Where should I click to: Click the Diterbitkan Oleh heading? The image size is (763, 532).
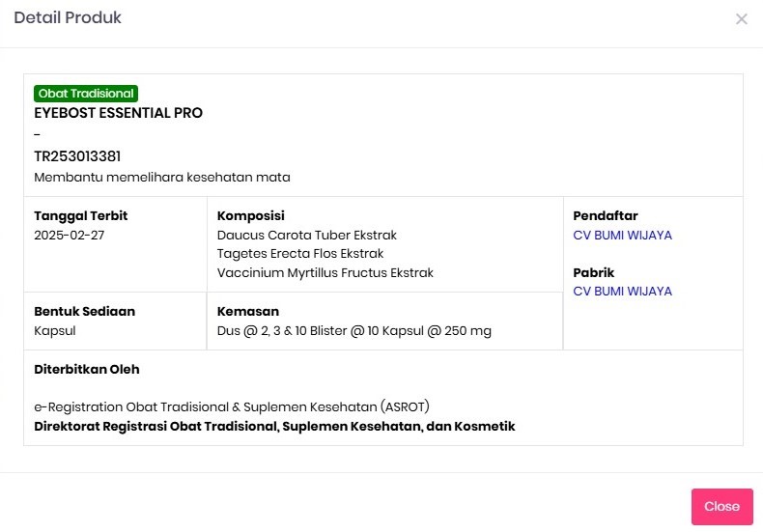(x=86, y=369)
